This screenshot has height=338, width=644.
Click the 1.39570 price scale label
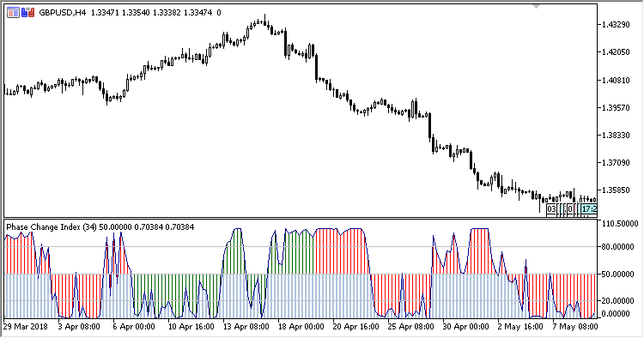(616, 108)
